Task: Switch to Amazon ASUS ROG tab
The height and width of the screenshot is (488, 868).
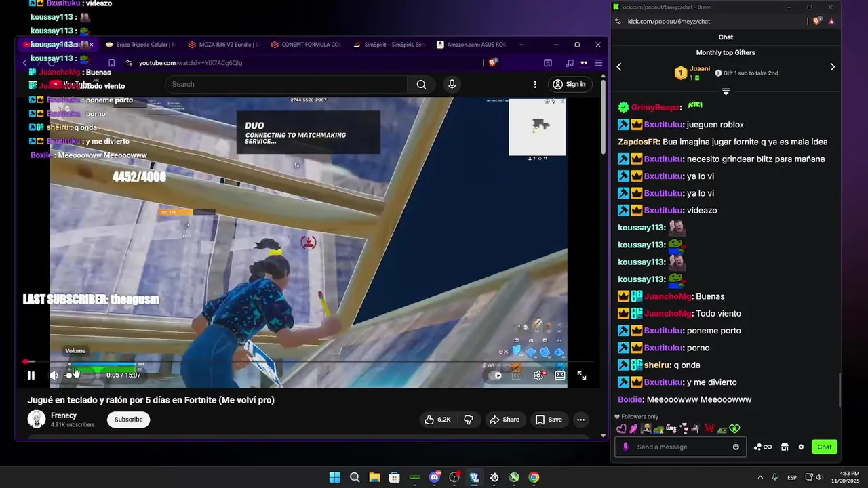Action: 471,45
